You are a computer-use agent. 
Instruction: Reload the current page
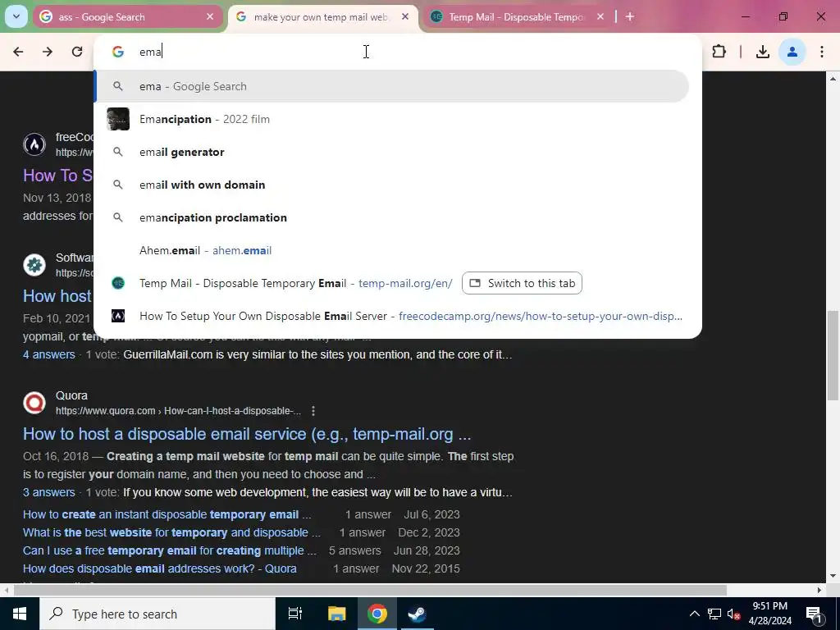77,52
